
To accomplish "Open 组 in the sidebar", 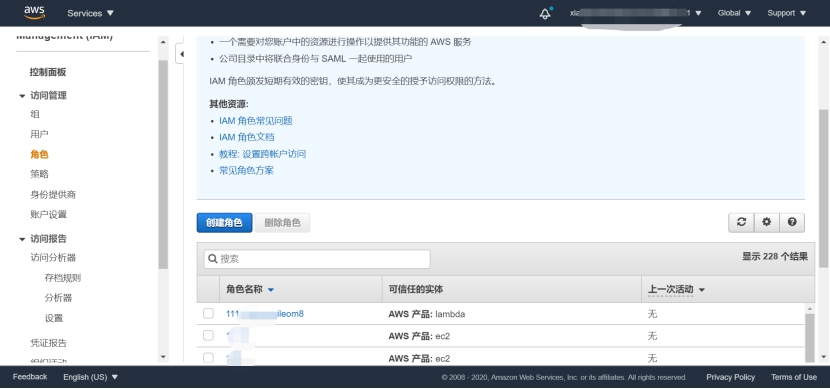I will coord(35,114).
